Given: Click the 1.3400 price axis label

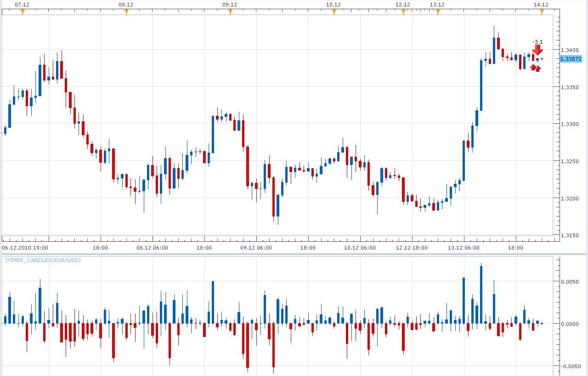Looking at the screenshot, I should (570, 50).
